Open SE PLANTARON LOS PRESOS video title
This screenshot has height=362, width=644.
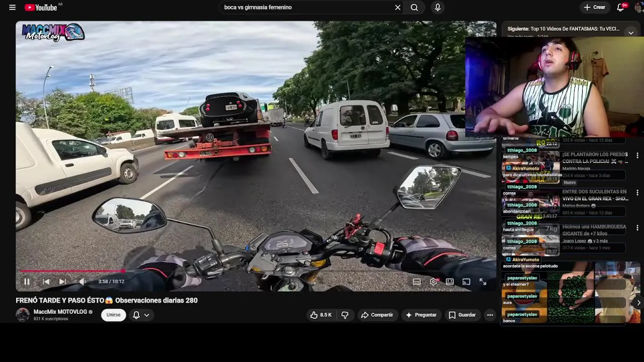595,158
